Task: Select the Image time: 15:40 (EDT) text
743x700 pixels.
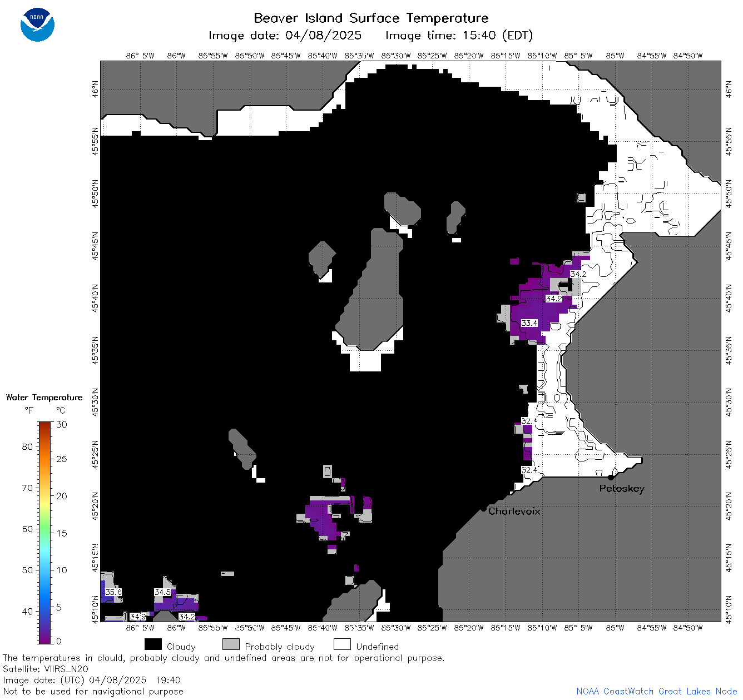Action: (x=459, y=36)
